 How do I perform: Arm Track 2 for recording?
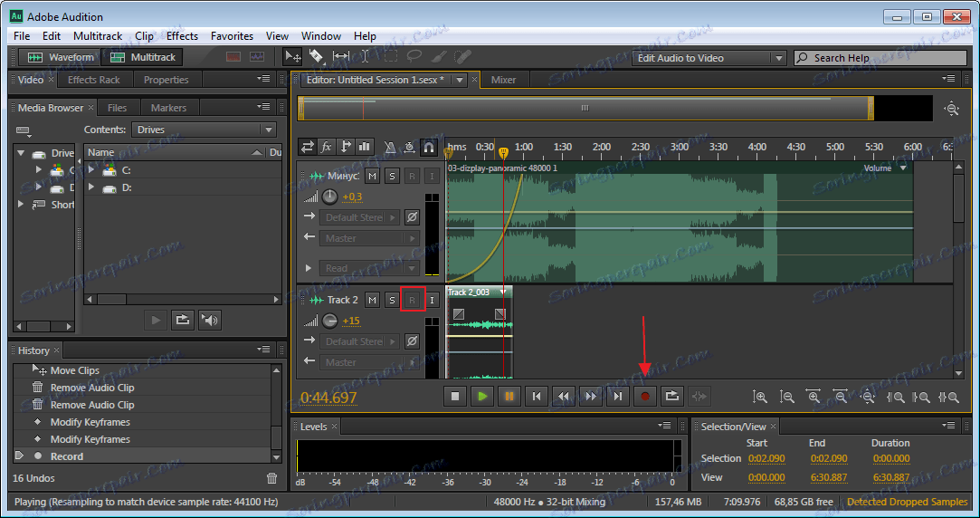coord(412,300)
